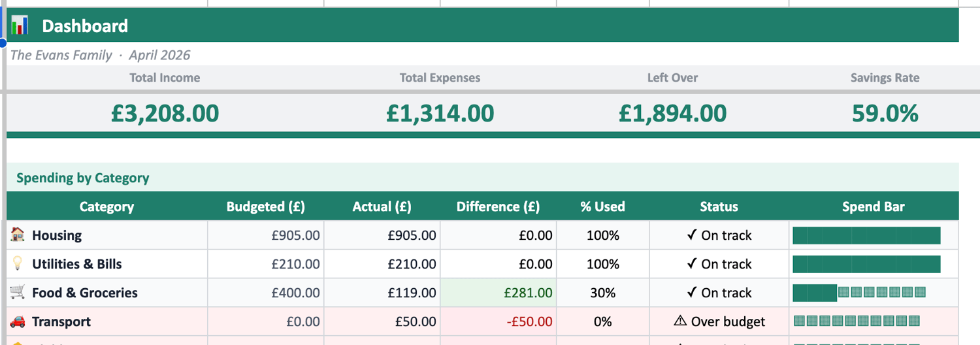This screenshot has width=980, height=345.
Task: Click the Food & Groceries spend bar
Action: [x=859, y=292]
